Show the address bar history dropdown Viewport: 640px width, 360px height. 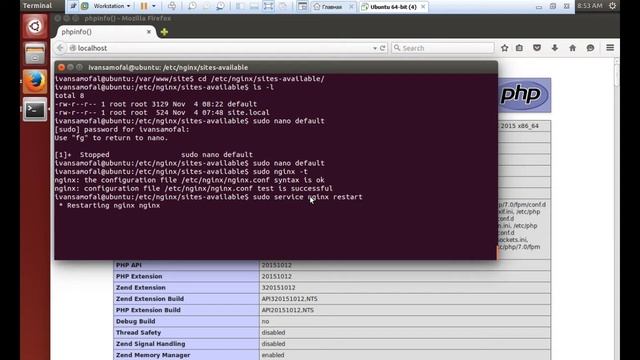[x=375, y=48]
